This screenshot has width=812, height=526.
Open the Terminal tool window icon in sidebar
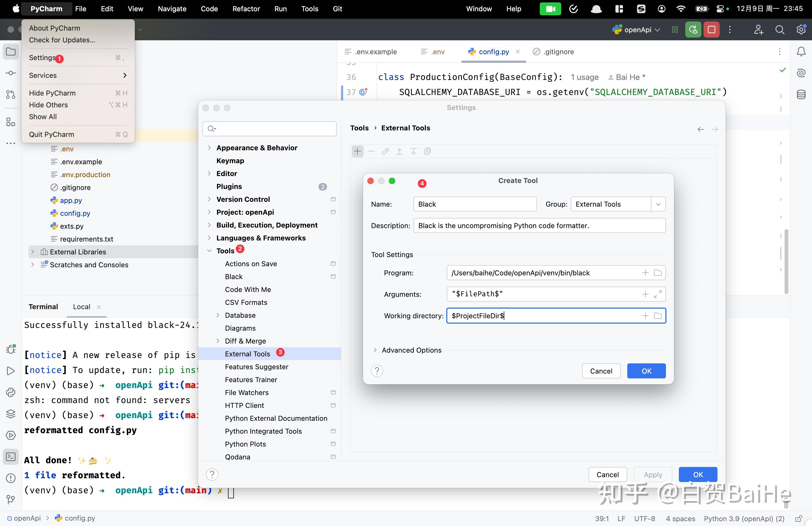click(x=10, y=457)
